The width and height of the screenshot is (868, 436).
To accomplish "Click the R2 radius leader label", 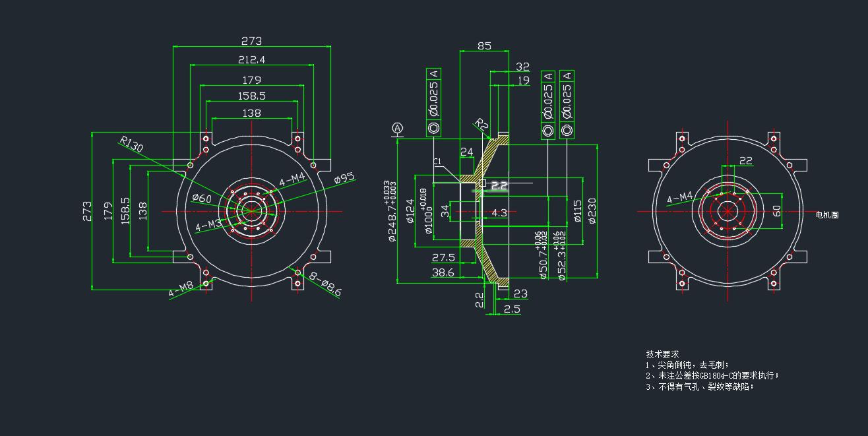I will 482,125.
